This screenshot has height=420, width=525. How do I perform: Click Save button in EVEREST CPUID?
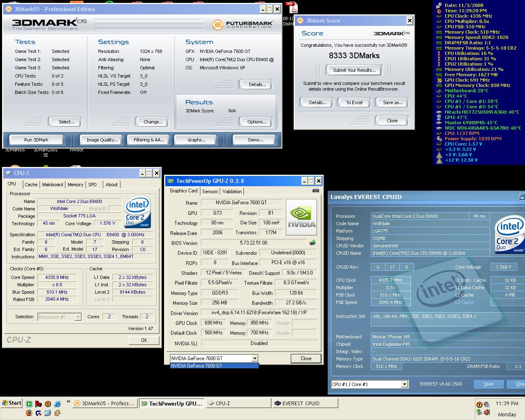(488, 384)
